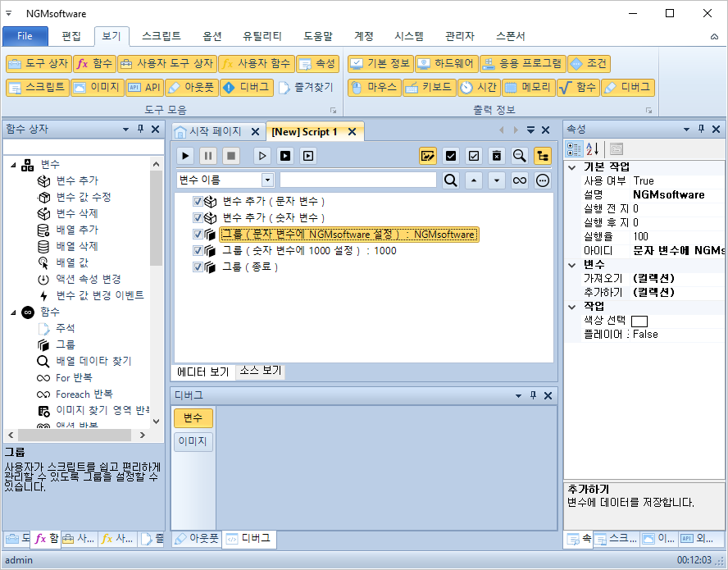Run the script with the play icon

click(x=185, y=156)
